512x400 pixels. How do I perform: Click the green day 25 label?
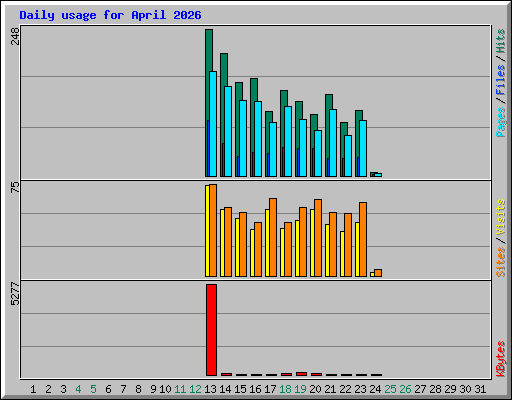click(x=390, y=389)
